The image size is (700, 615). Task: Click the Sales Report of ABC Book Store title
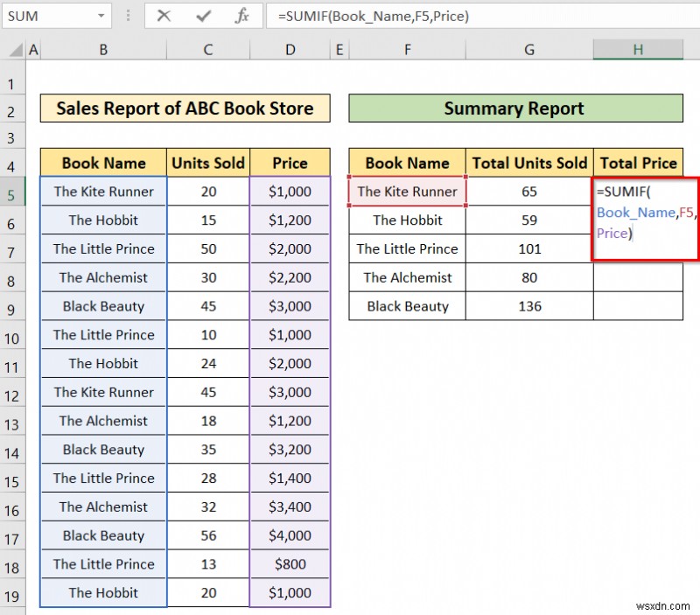[x=185, y=108]
